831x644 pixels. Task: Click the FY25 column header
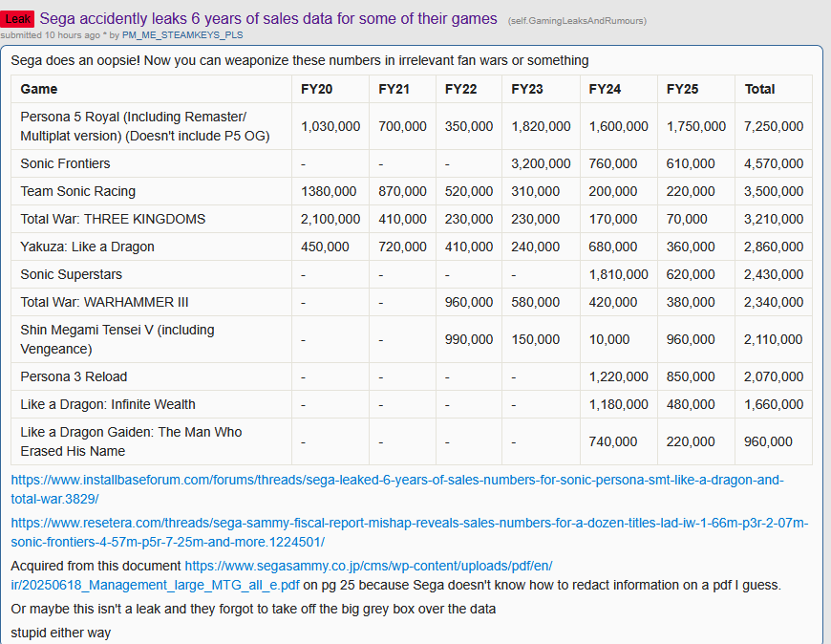tap(682, 89)
